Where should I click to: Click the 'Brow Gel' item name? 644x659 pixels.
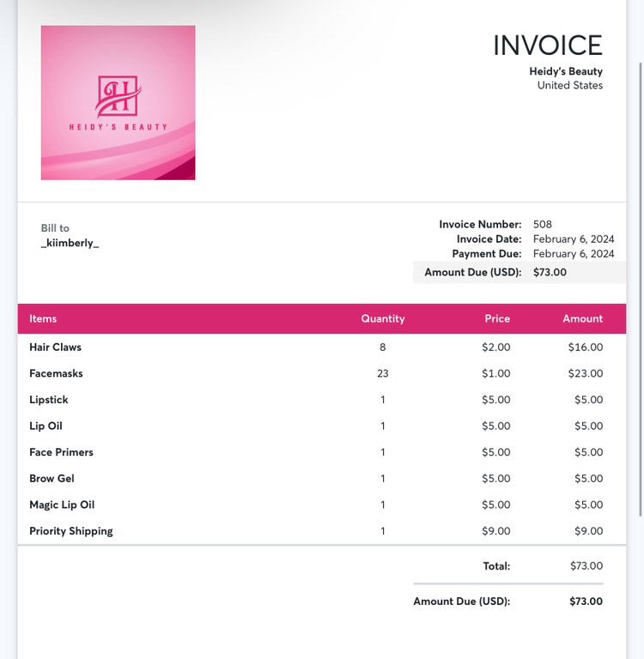point(52,479)
